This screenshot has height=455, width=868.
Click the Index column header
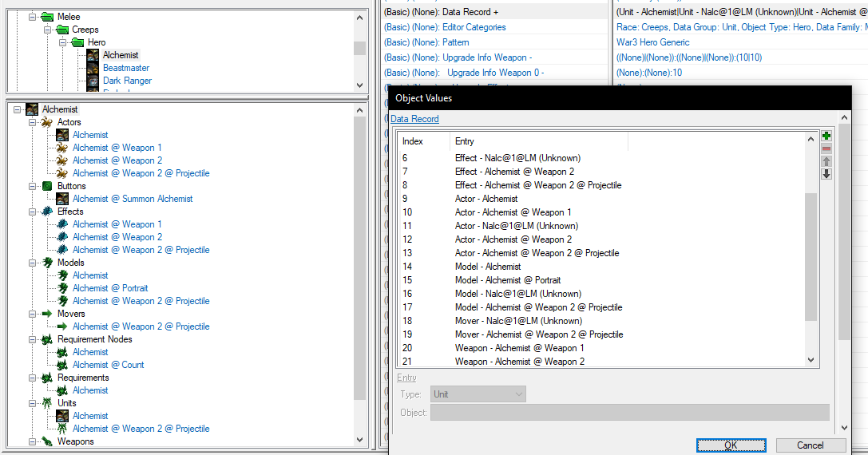pyautogui.click(x=424, y=141)
